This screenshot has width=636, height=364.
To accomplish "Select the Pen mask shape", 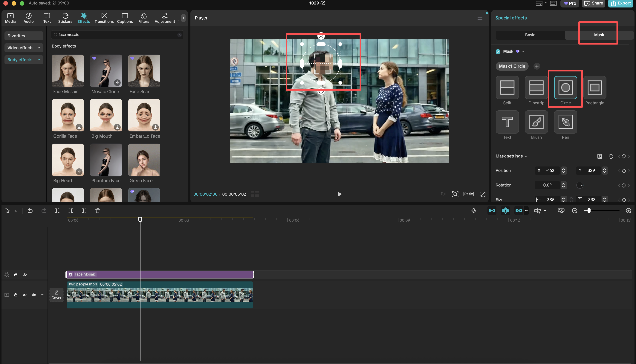I will tap(565, 122).
